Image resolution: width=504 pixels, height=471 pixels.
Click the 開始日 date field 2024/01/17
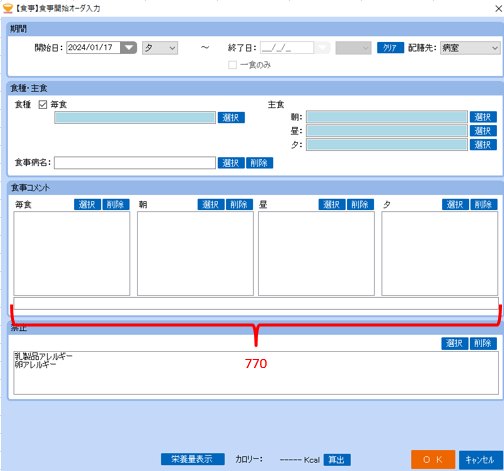(x=93, y=48)
